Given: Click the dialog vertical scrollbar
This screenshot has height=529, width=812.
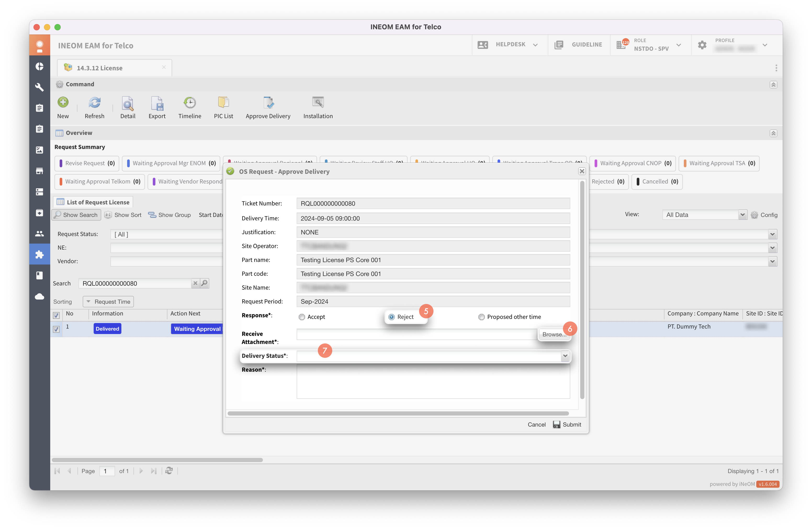Looking at the screenshot, I should point(582,290).
